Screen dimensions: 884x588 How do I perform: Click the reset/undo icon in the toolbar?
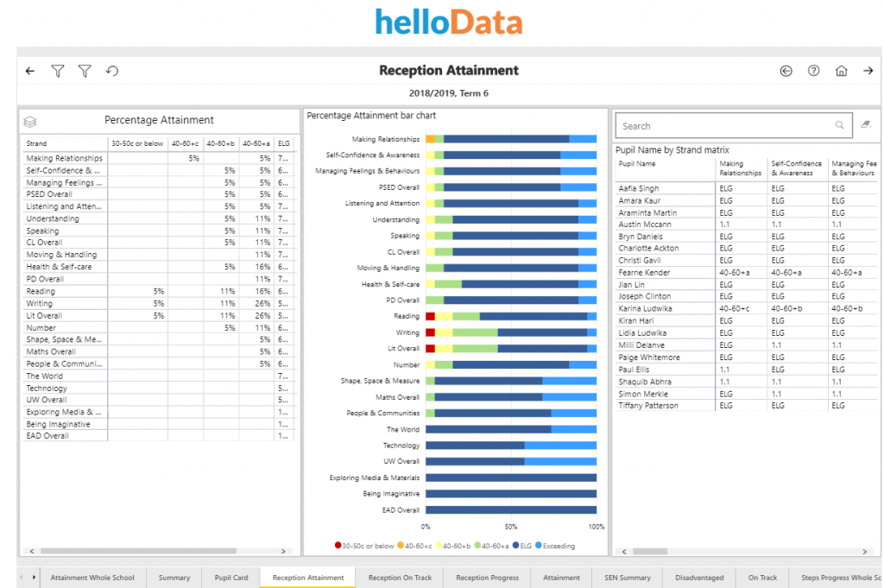pyautogui.click(x=111, y=71)
